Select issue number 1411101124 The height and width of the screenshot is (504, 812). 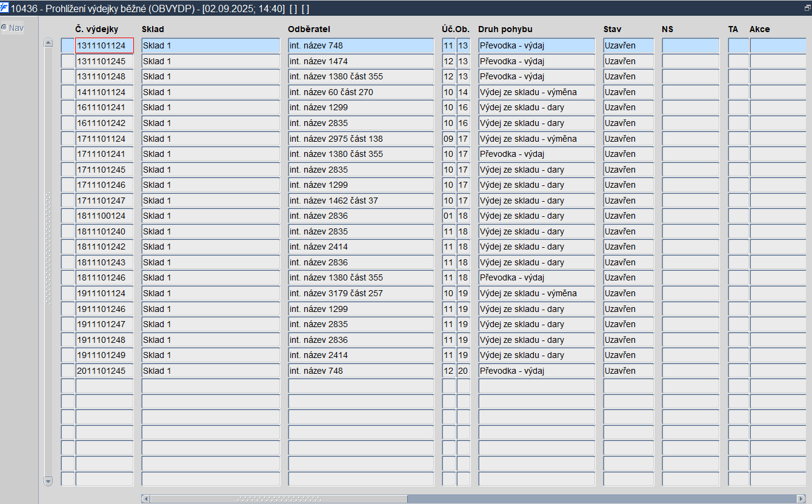pos(104,92)
